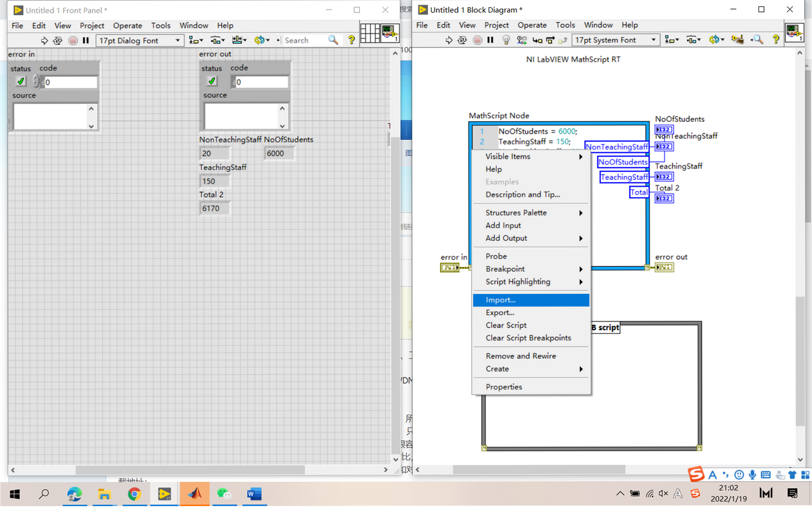The width and height of the screenshot is (812, 510).
Task: Expand the Create submenu
Action: click(497, 368)
